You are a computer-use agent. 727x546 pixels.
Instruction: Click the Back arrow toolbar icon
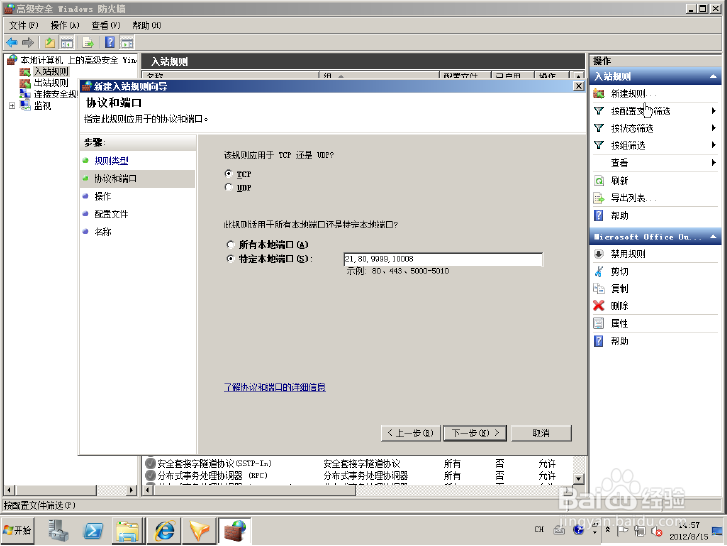(x=12, y=43)
